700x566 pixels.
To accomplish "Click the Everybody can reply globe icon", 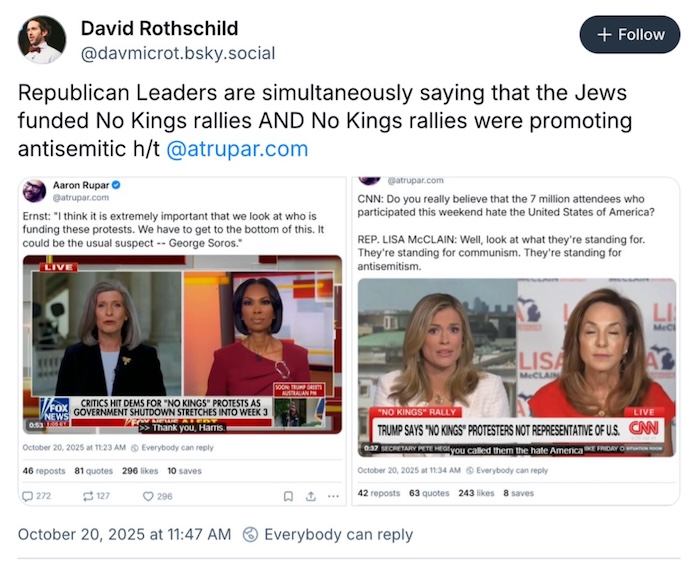I will [x=250, y=534].
